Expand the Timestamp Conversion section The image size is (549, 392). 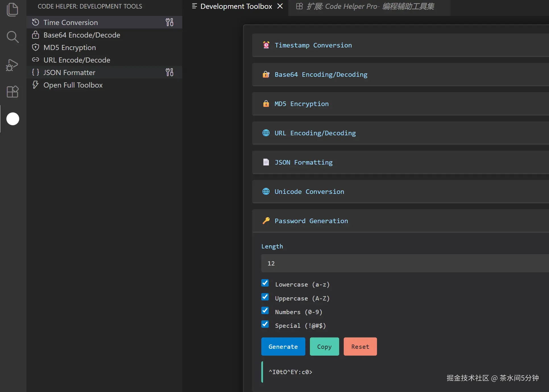tap(313, 45)
